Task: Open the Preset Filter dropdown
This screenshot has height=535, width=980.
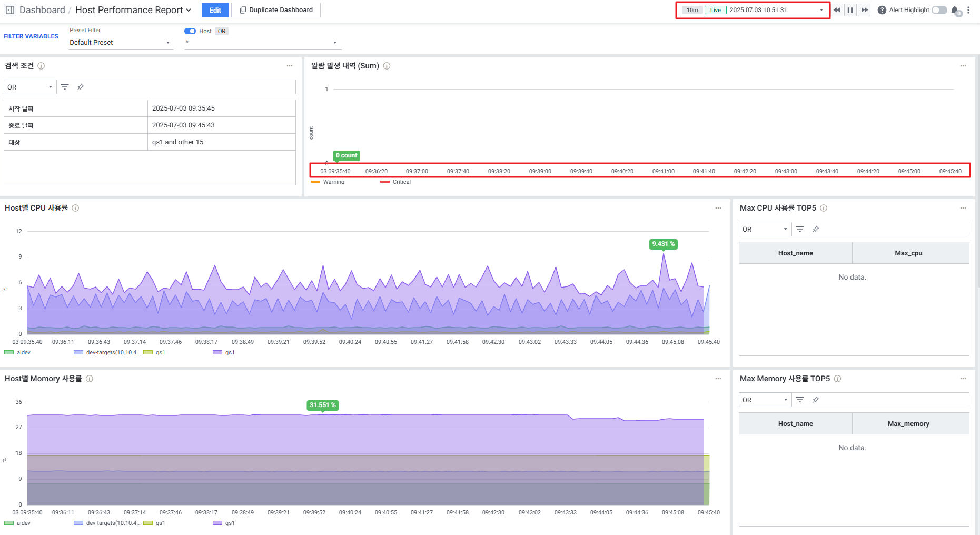Action: click(121, 43)
